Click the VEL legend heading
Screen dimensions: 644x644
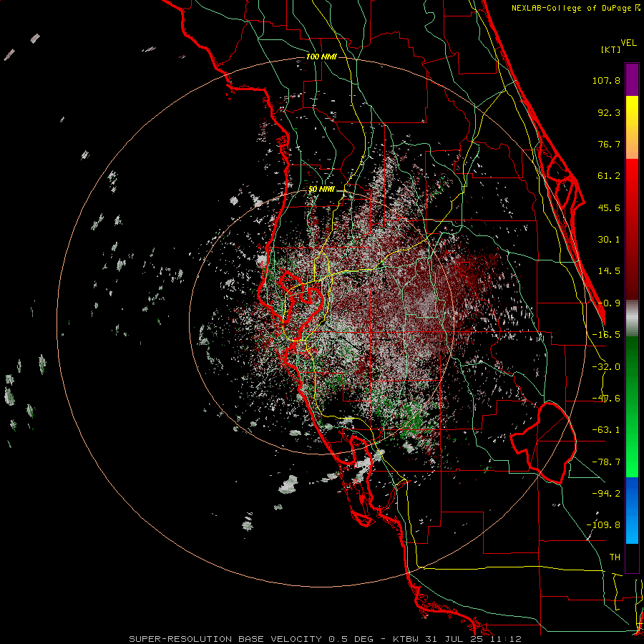628,43
